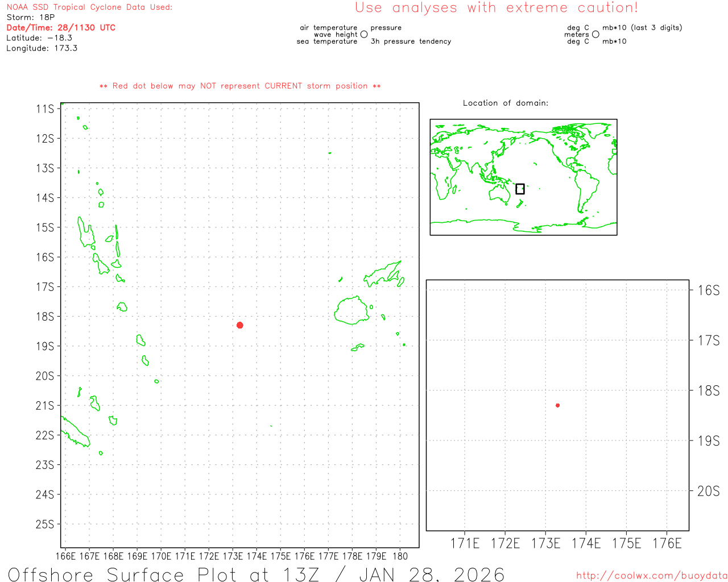Click the NOAA SSD Tropical Cyclone header
Viewport: 728px width, 582px height.
pos(89,7)
